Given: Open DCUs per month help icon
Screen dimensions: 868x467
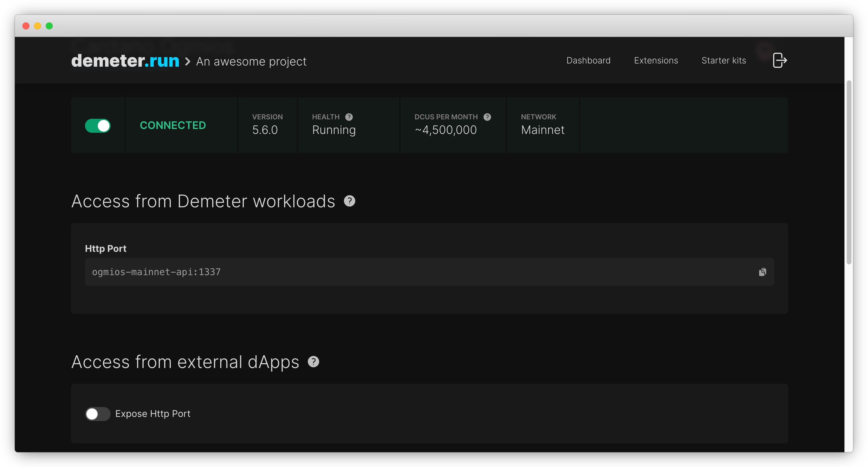Looking at the screenshot, I should pyautogui.click(x=487, y=117).
